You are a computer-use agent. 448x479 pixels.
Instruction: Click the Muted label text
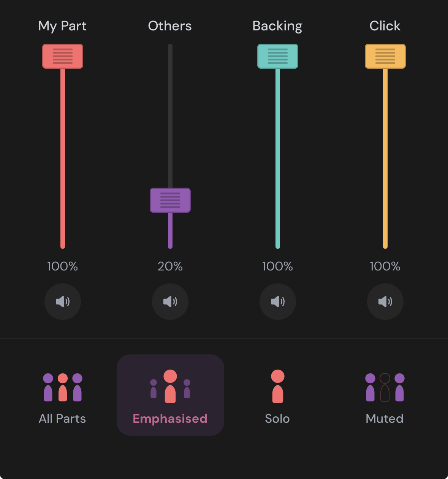tap(385, 419)
